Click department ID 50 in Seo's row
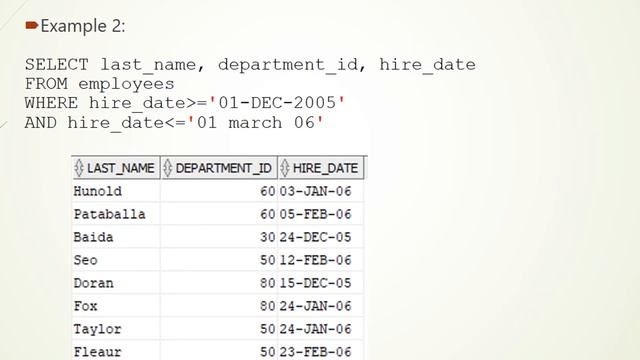This screenshot has width=640, height=360. point(268,260)
